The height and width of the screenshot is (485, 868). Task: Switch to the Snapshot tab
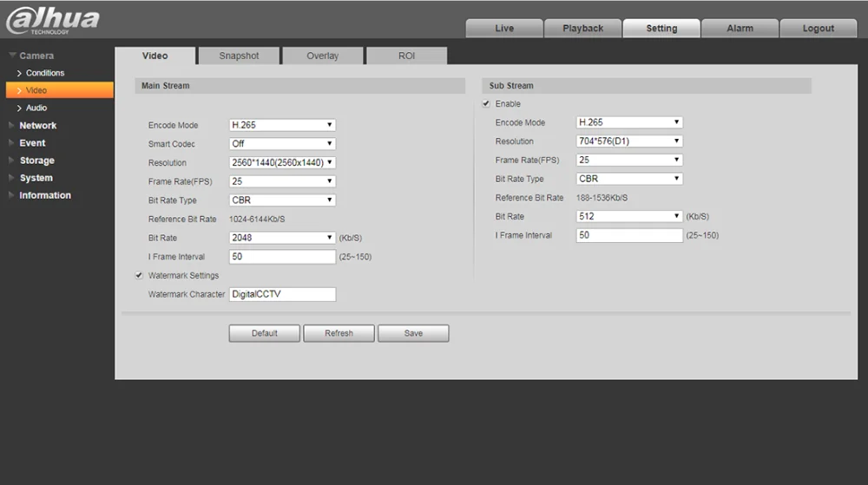point(239,56)
